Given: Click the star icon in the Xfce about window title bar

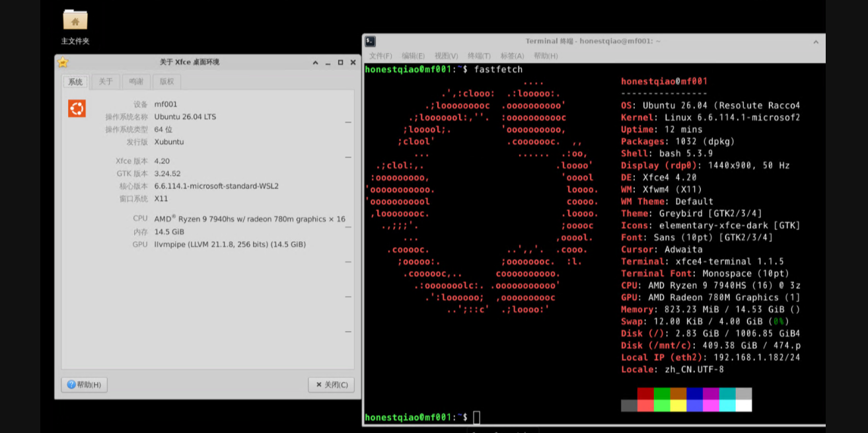Looking at the screenshot, I should (x=63, y=62).
